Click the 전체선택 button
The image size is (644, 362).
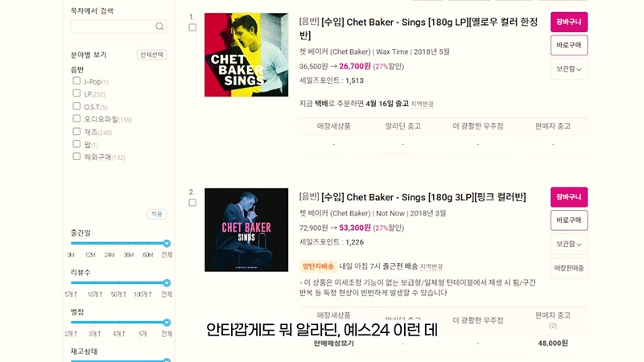point(151,55)
